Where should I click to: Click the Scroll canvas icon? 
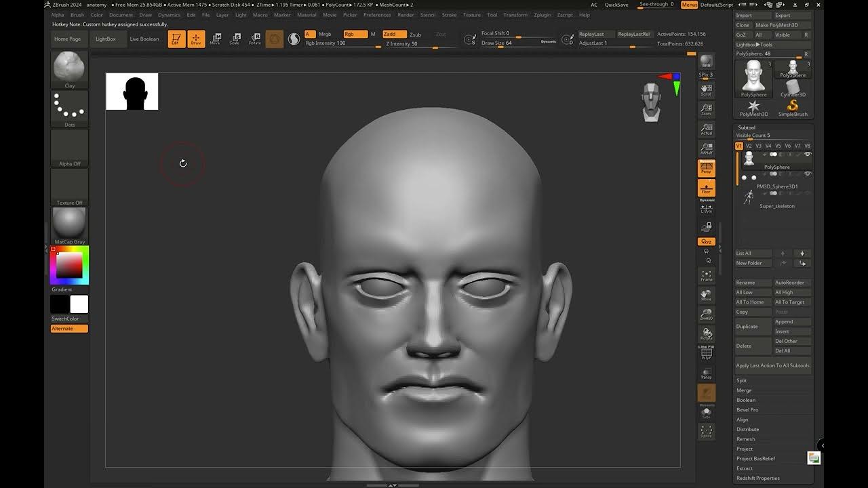point(707,89)
